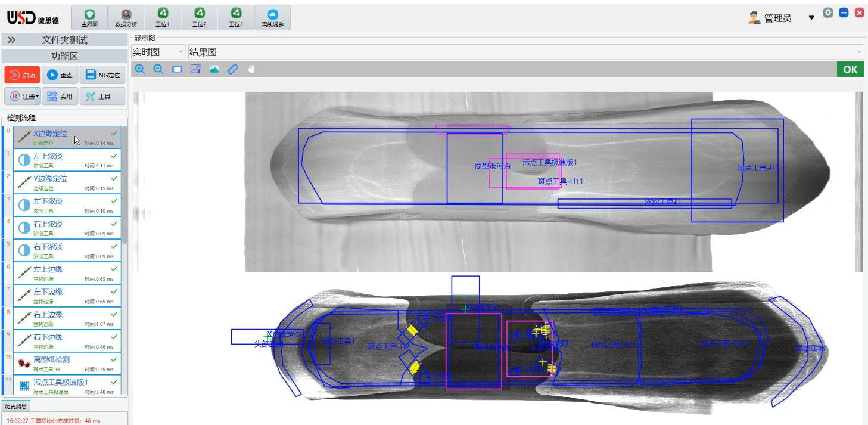Select the ruler measurement tool
Image resolution: width=868 pixels, height=425 pixels.
(x=233, y=69)
